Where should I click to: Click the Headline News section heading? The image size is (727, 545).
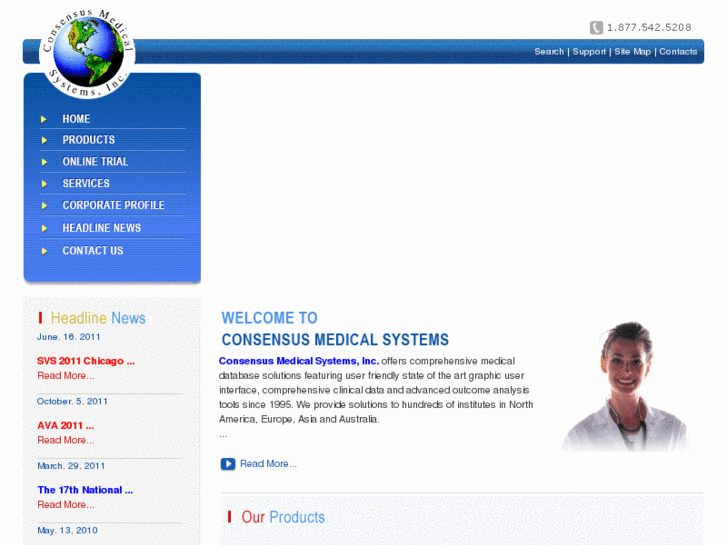tap(98, 318)
